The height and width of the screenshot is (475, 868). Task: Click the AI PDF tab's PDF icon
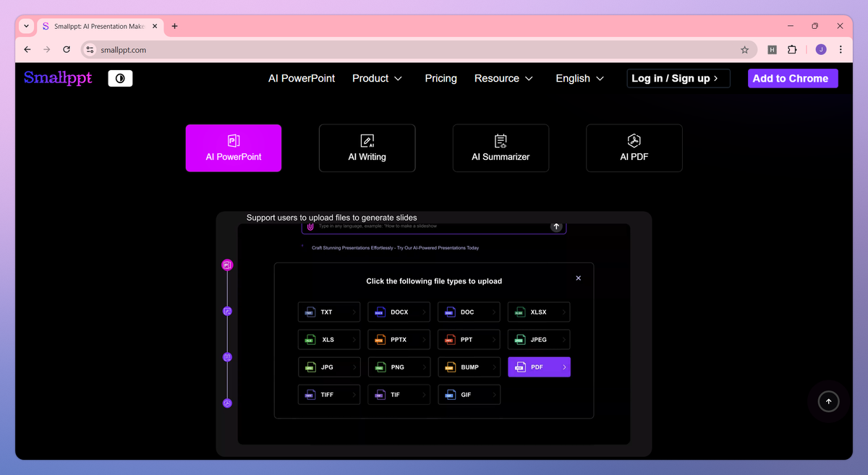(634, 140)
